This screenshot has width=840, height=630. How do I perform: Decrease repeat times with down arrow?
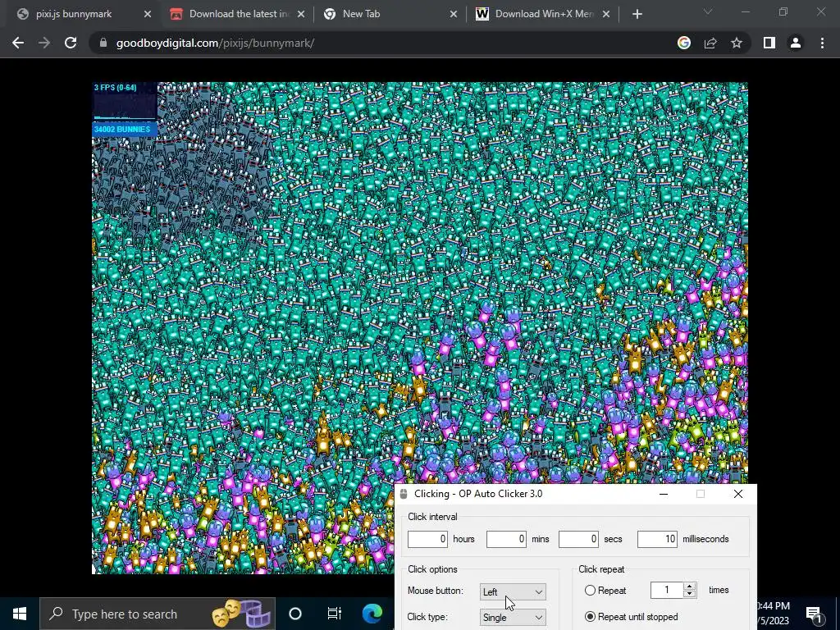pyautogui.click(x=690, y=594)
